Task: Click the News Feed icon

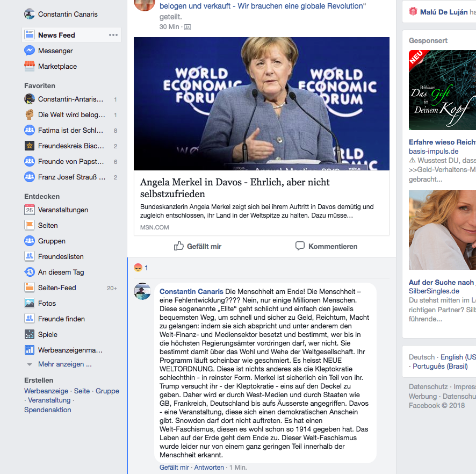Action: click(x=30, y=35)
